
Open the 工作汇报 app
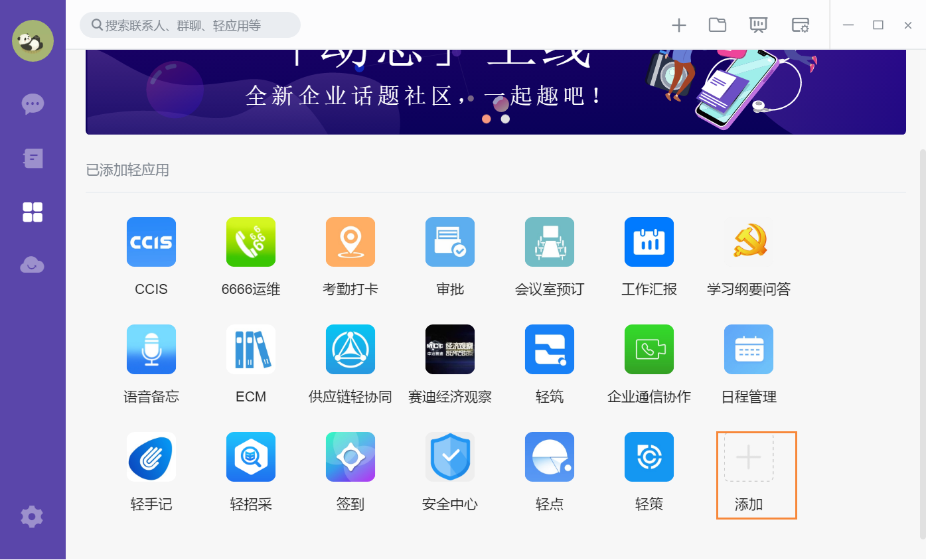tap(649, 242)
